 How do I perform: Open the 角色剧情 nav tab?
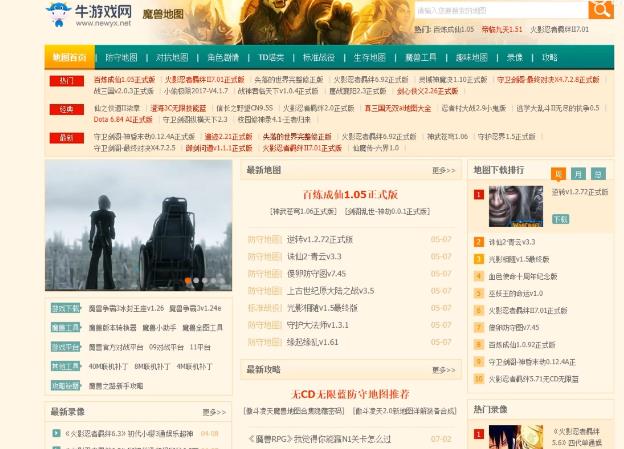tap(223, 57)
